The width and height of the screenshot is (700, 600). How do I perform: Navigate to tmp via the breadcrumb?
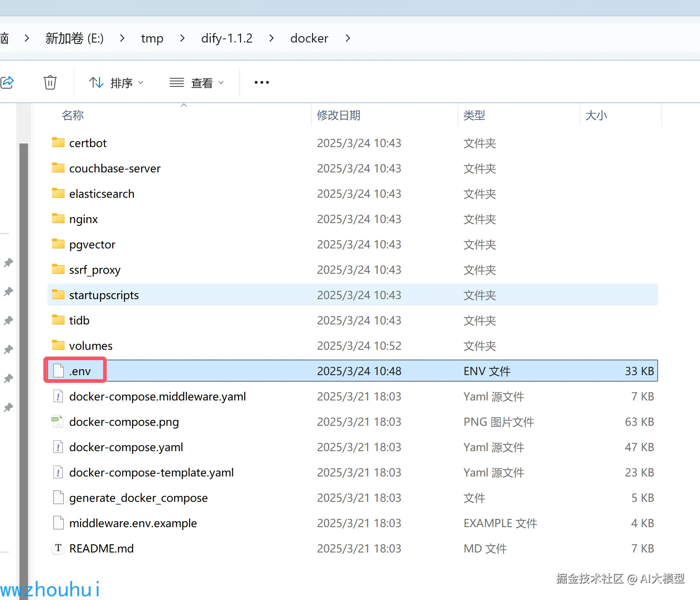[152, 38]
